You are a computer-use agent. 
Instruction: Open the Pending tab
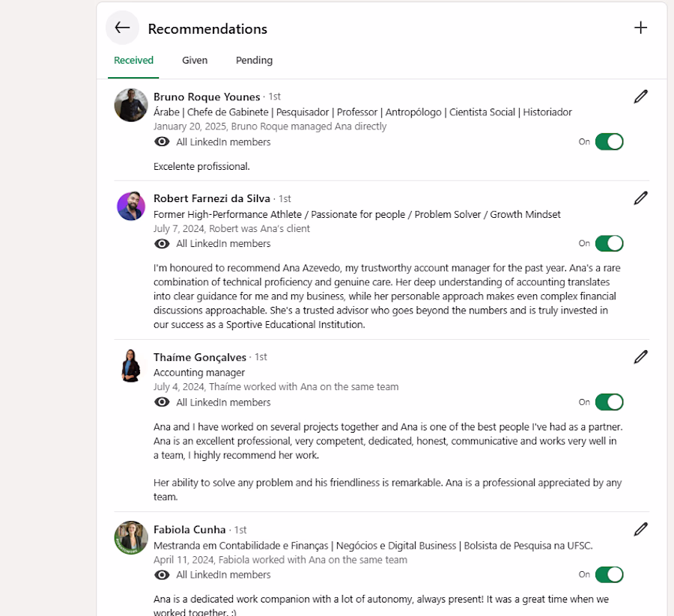click(254, 61)
